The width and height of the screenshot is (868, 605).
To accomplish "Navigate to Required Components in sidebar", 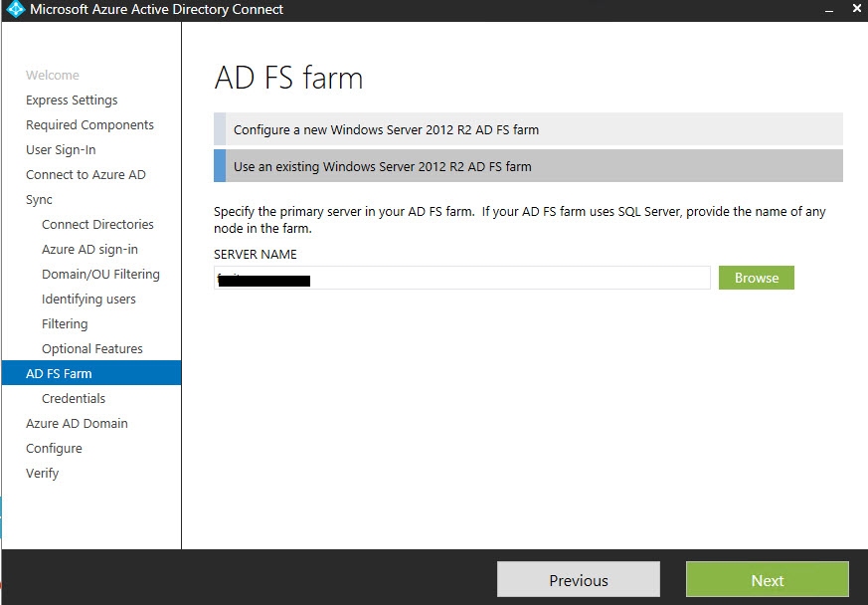I will pos(89,125).
